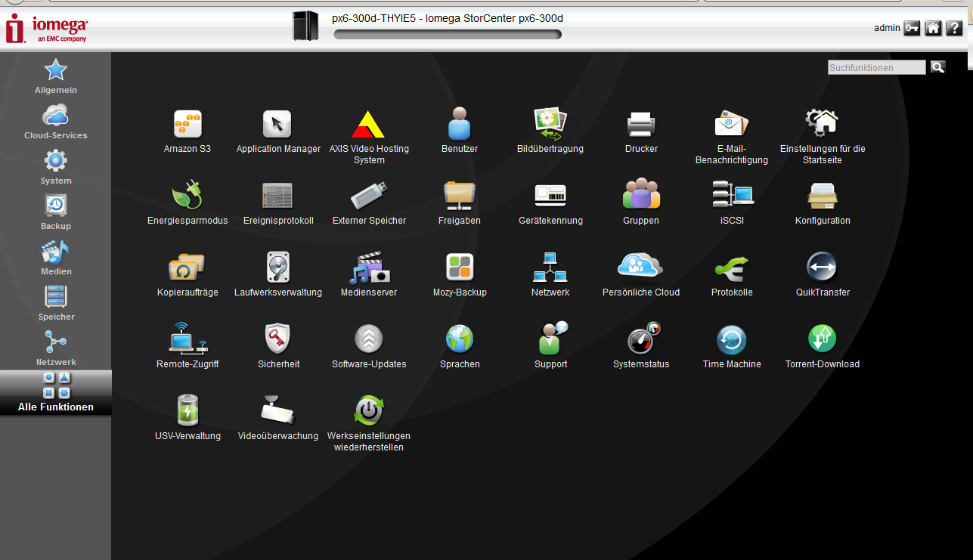
Task: Click the search magnifier button
Action: tap(937, 67)
